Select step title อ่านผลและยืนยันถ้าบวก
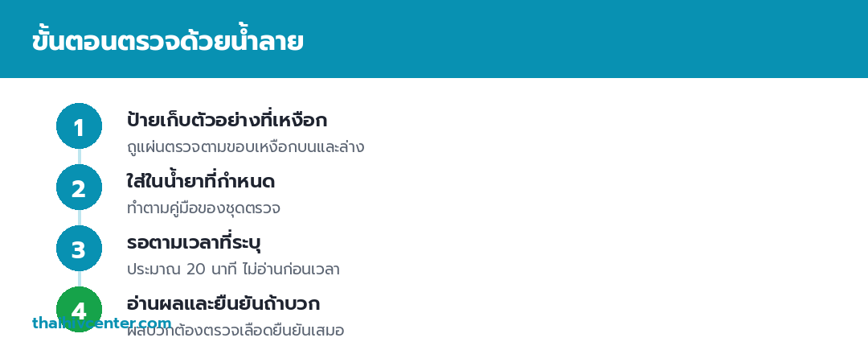Image resolution: width=868 pixels, height=346 pixels. click(223, 303)
